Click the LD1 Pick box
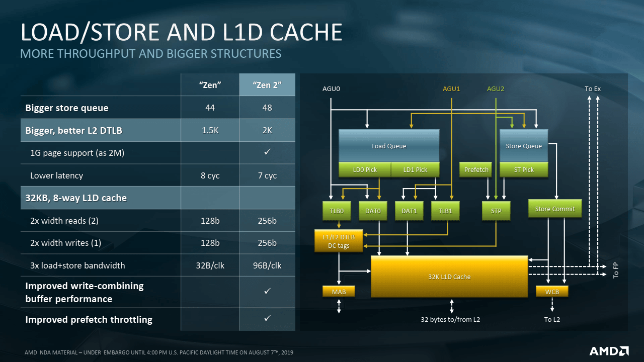Image resolution: width=644 pixels, height=362 pixels. click(415, 170)
